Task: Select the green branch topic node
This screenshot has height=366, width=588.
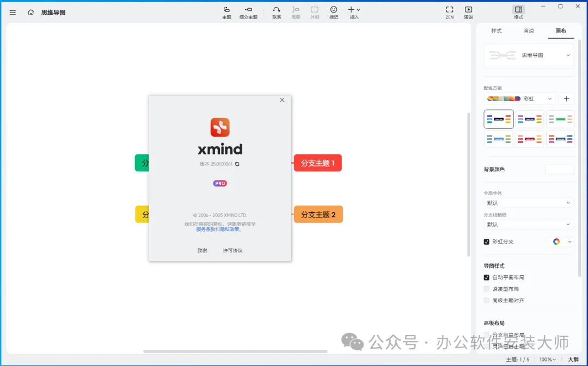Action: pyautogui.click(x=142, y=163)
